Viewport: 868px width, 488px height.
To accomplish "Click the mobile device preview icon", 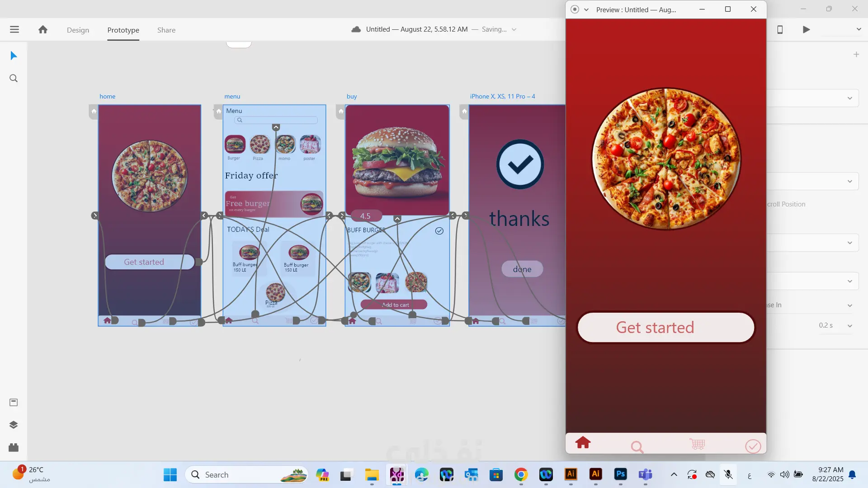I will [x=780, y=30].
